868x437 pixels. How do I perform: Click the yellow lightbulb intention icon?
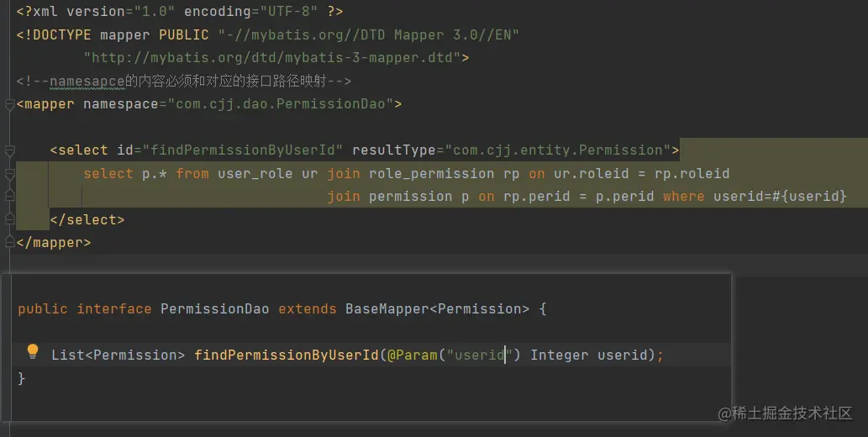pyautogui.click(x=33, y=351)
